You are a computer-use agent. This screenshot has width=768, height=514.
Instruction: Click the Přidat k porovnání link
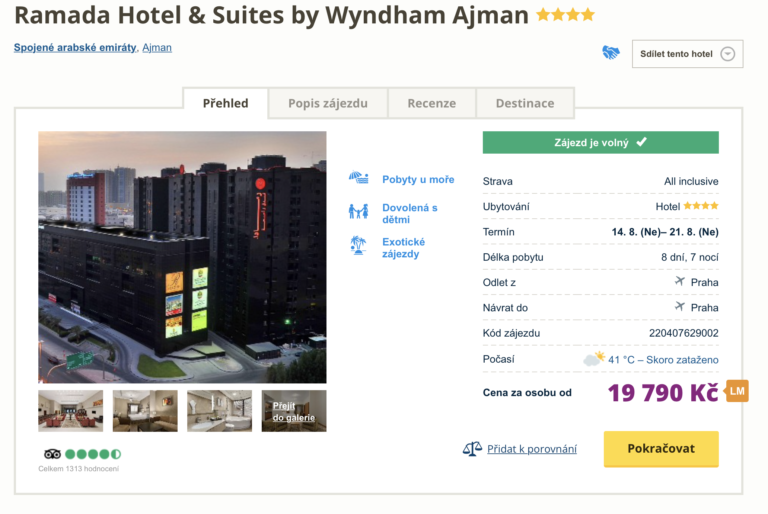point(532,449)
